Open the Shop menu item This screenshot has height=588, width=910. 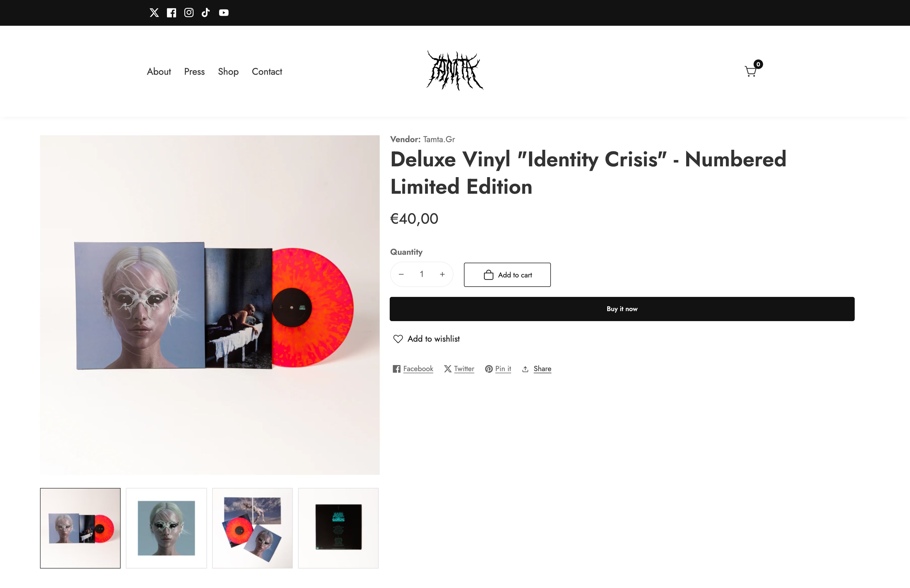point(228,71)
